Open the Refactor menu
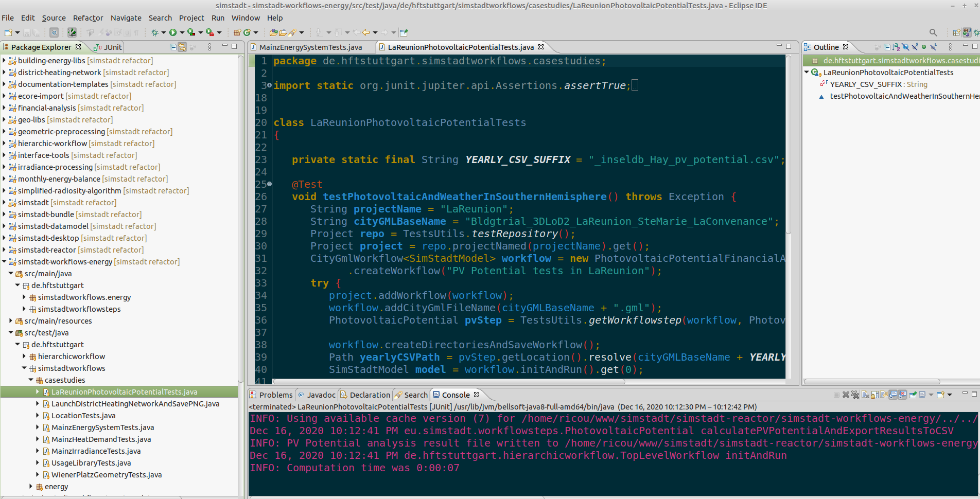980x499 pixels. 88,18
